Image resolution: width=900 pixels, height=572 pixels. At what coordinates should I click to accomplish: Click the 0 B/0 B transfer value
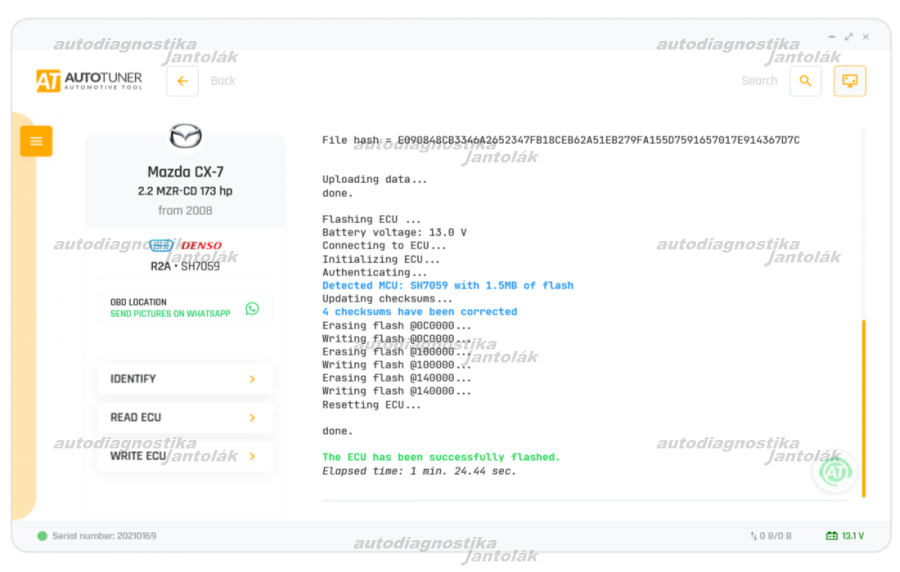point(775,536)
